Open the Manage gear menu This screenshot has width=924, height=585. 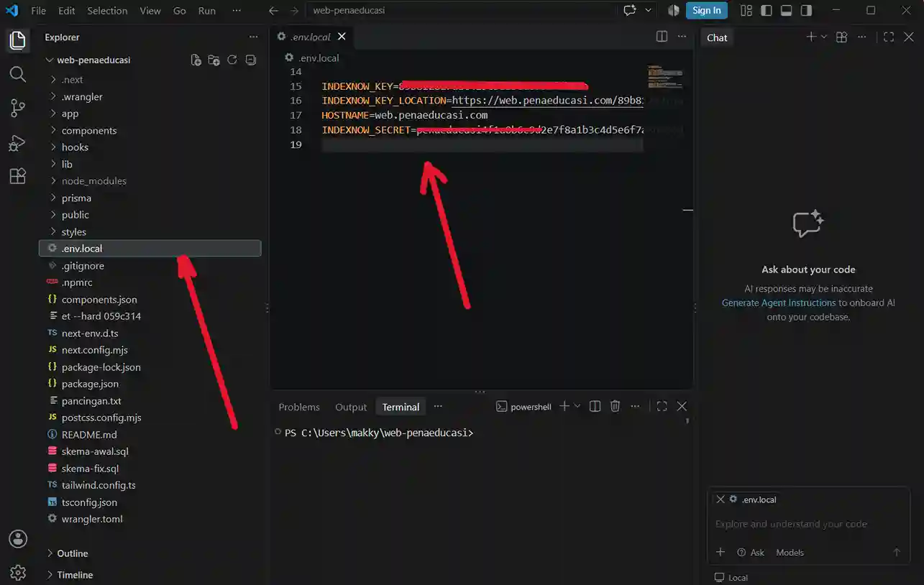pyautogui.click(x=18, y=573)
